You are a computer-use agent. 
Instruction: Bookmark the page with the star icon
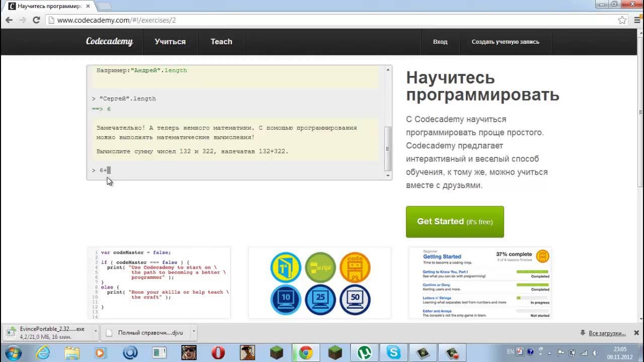pos(622,20)
